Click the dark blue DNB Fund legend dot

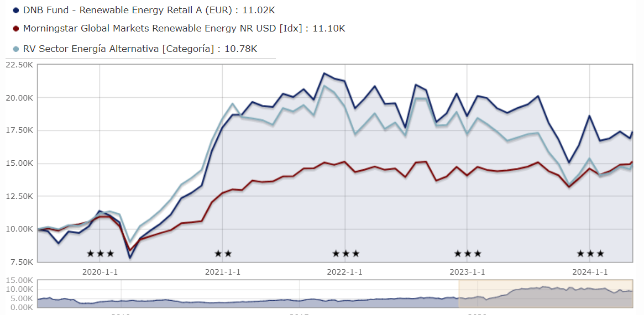[x=15, y=11]
